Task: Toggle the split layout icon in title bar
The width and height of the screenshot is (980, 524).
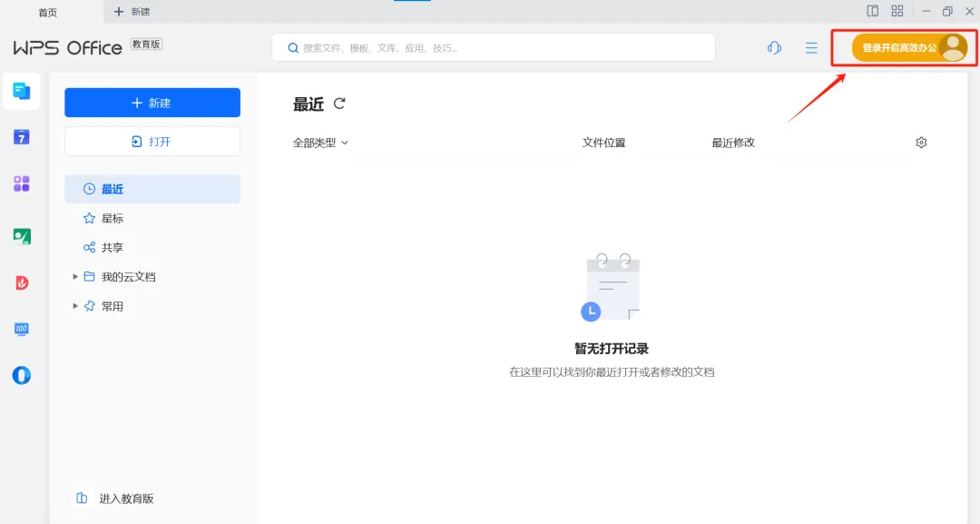Action: pyautogui.click(x=873, y=11)
